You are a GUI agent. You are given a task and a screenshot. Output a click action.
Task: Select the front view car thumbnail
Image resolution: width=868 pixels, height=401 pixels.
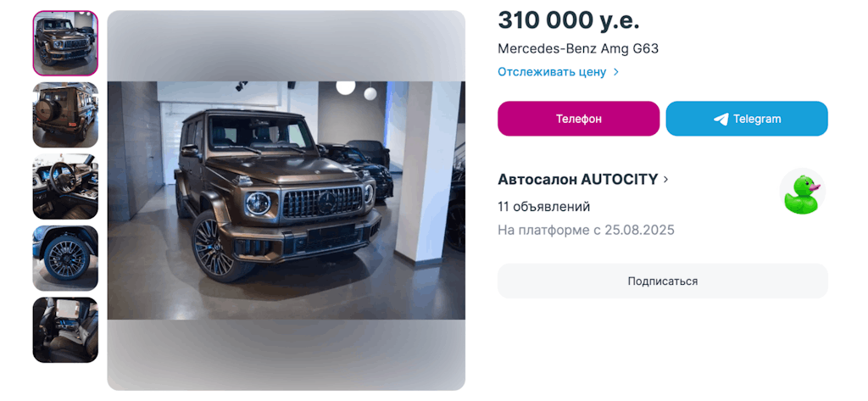65,43
